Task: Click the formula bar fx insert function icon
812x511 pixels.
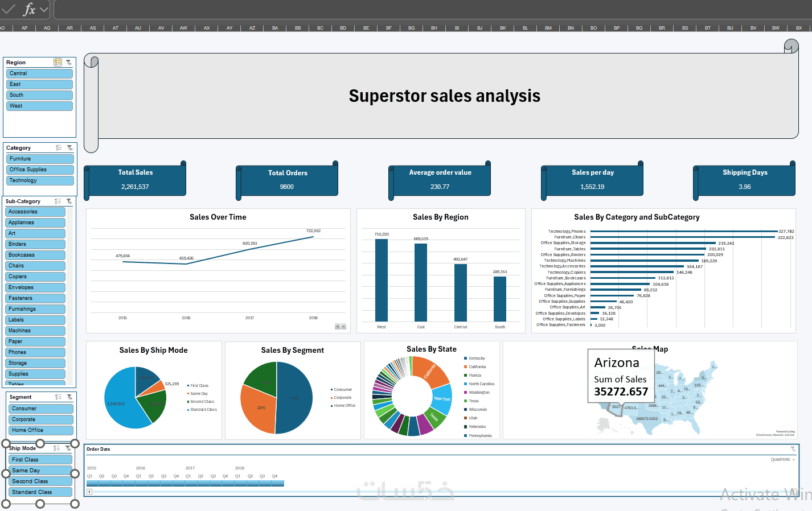Action: pos(29,9)
